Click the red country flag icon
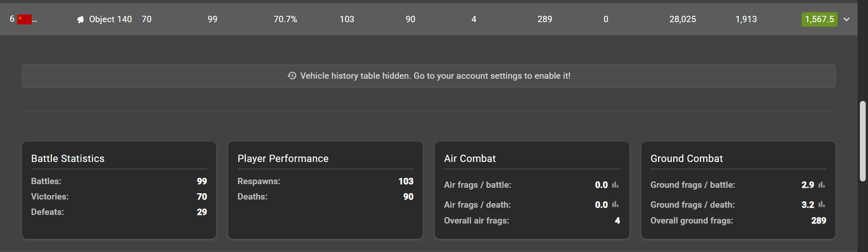Image resolution: width=868 pixels, height=252 pixels. pos(24,19)
